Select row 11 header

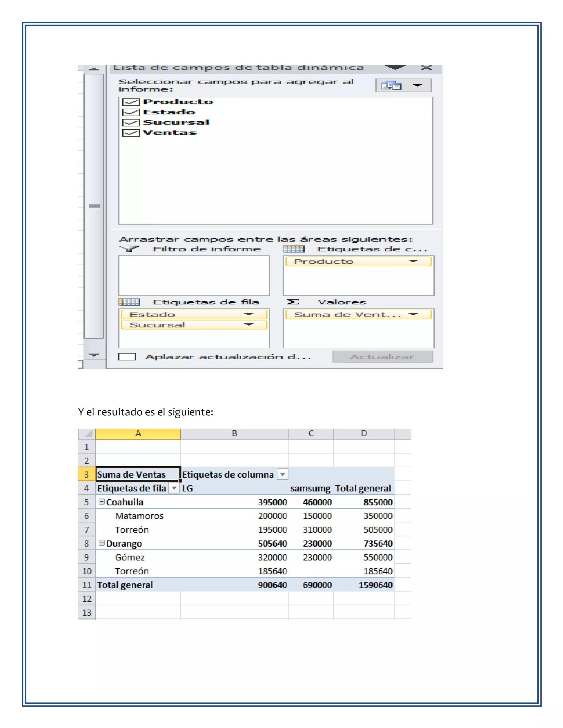pos(87,585)
